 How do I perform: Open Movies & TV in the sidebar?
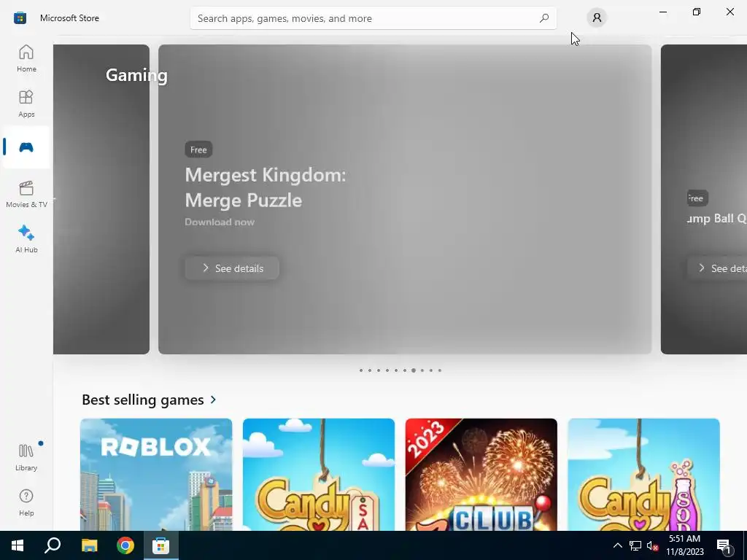26,194
